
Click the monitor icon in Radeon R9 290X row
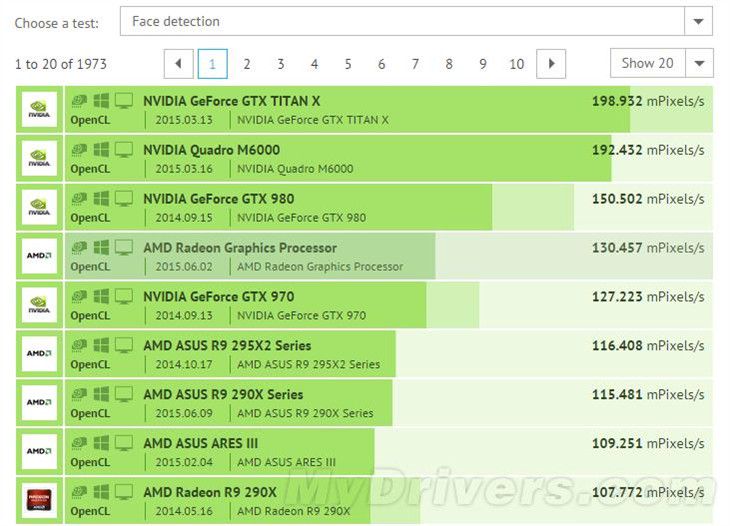point(124,492)
